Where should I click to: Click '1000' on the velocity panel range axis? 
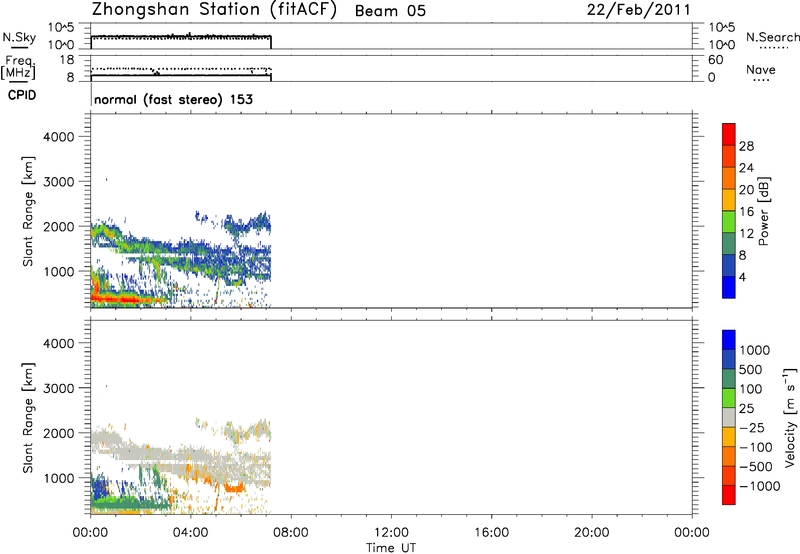(59, 478)
